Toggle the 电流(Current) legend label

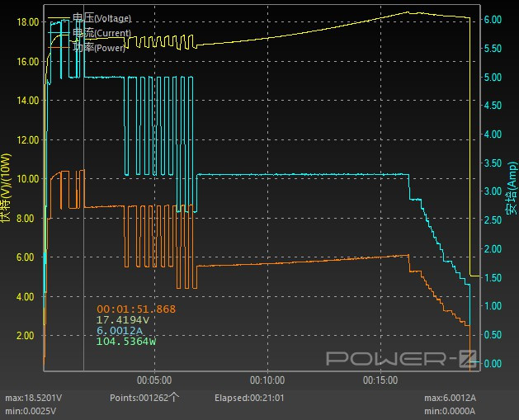[x=101, y=33]
